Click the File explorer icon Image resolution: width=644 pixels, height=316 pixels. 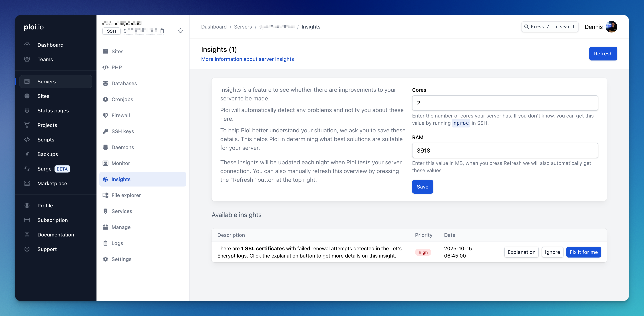[106, 195]
